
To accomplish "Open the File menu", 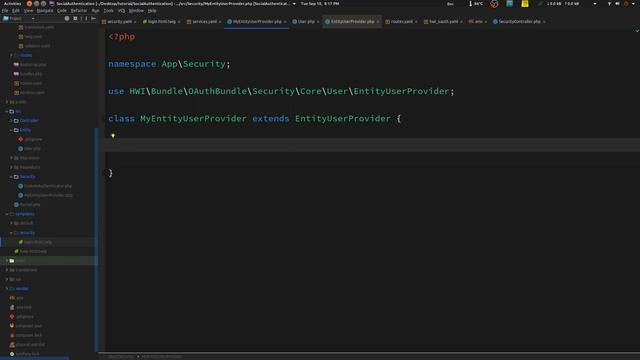I will point(5,11).
